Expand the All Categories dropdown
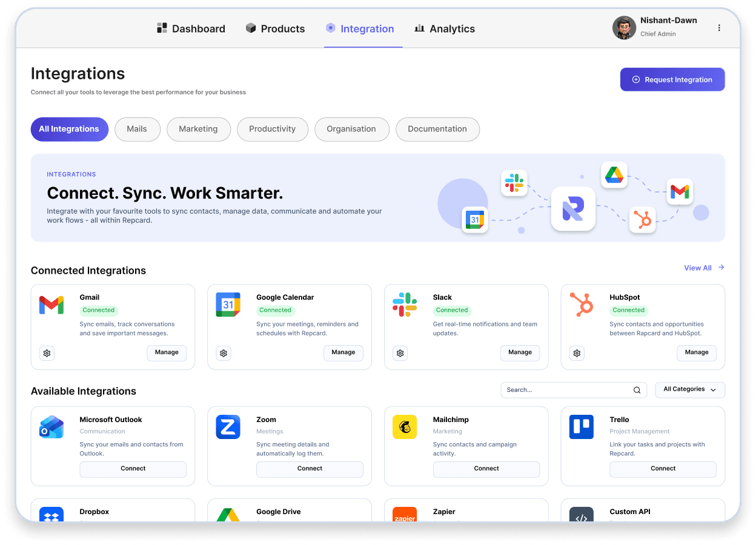Image resolution: width=756 pixels, height=545 pixels. tap(690, 390)
